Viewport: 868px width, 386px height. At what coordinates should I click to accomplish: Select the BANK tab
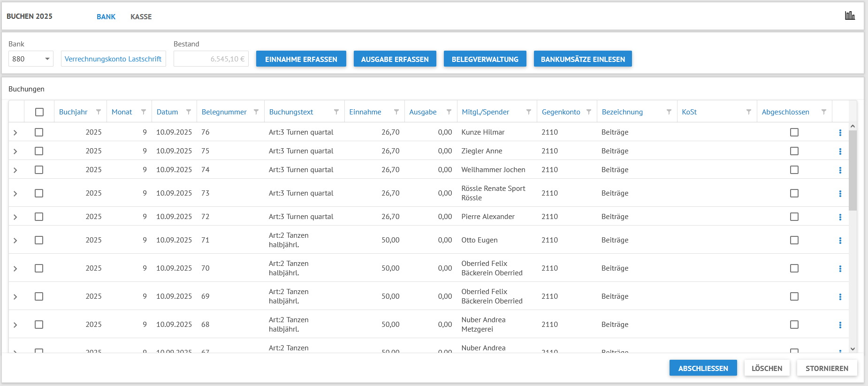pyautogui.click(x=106, y=17)
